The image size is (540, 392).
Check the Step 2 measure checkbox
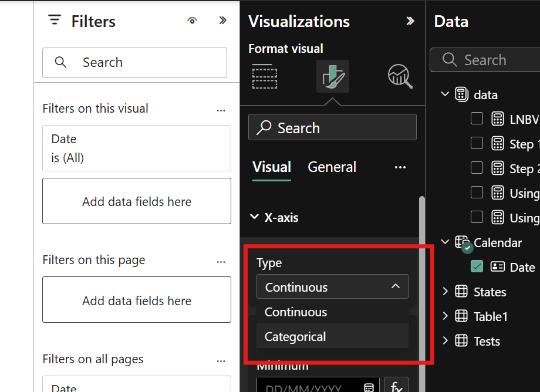pos(477,168)
